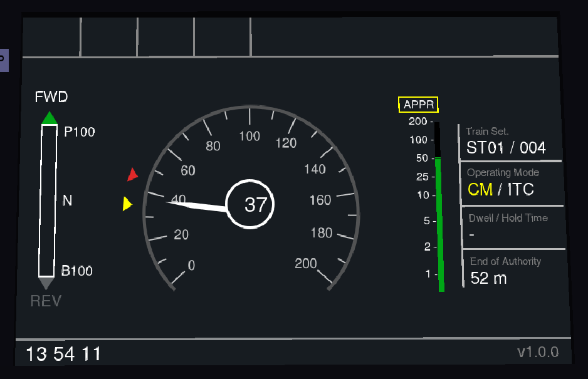Open the Train Set ST01 / 004 field

coord(509,142)
